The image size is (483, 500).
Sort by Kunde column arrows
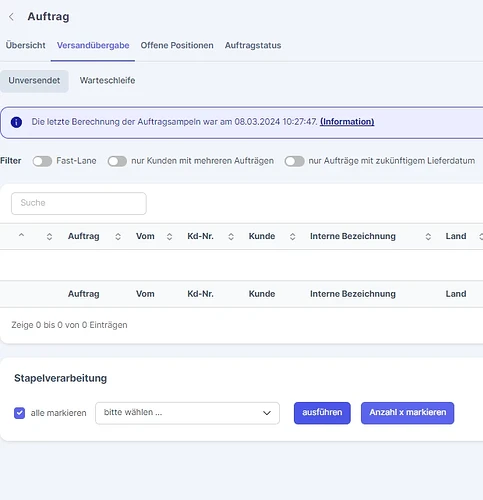pyautogui.click(x=292, y=237)
